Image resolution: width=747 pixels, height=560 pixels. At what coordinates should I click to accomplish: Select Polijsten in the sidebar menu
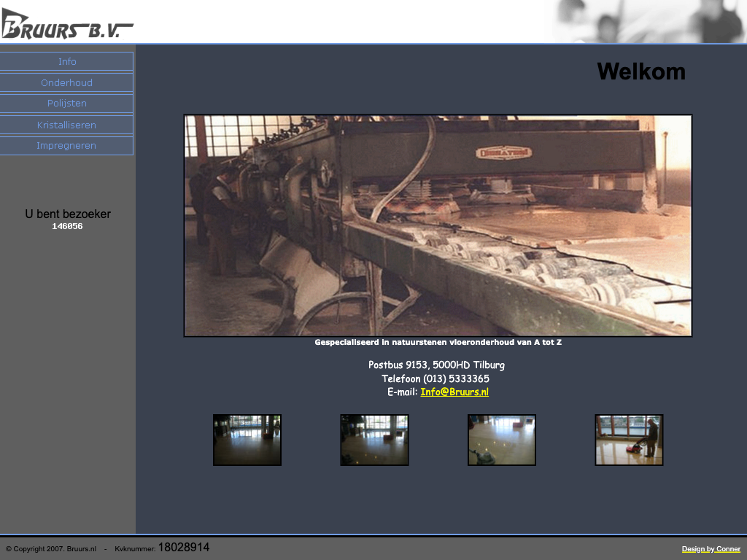pos(67,104)
